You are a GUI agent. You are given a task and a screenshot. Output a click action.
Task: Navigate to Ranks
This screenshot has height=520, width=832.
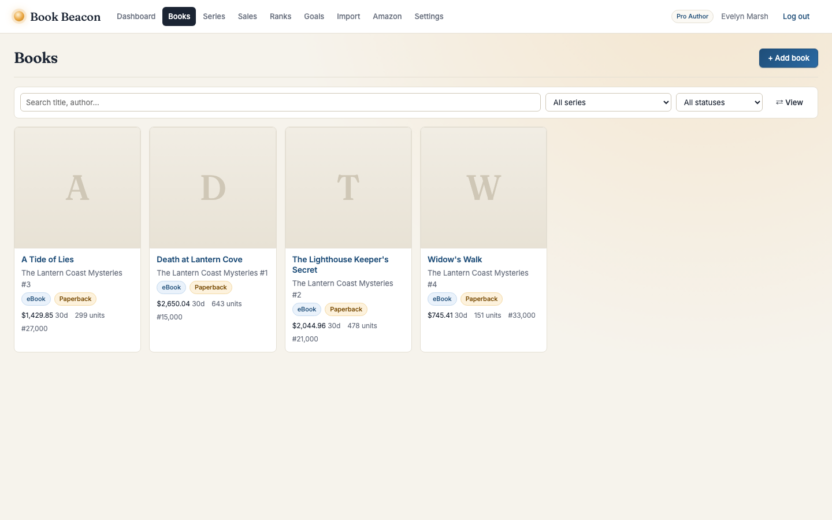click(280, 16)
